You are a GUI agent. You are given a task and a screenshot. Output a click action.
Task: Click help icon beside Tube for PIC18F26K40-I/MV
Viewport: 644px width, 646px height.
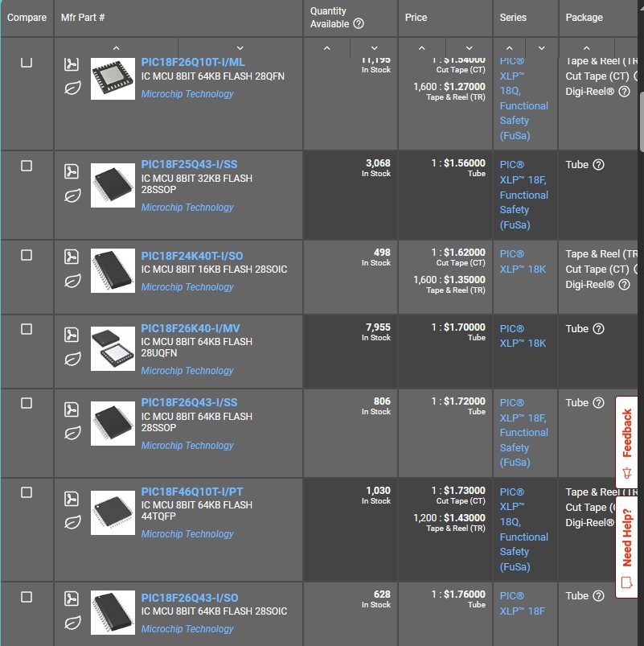pyautogui.click(x=598, y=328)
